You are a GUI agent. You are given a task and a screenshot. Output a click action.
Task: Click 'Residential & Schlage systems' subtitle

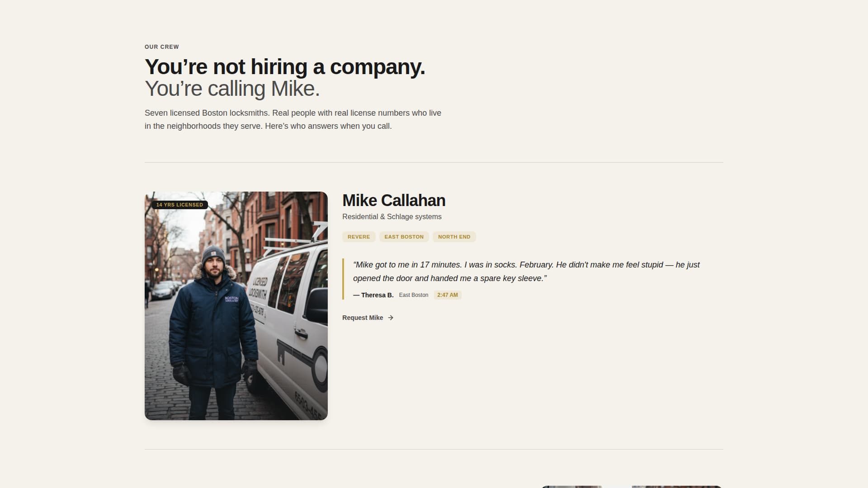pyautogui.click(x=392, y=217)
